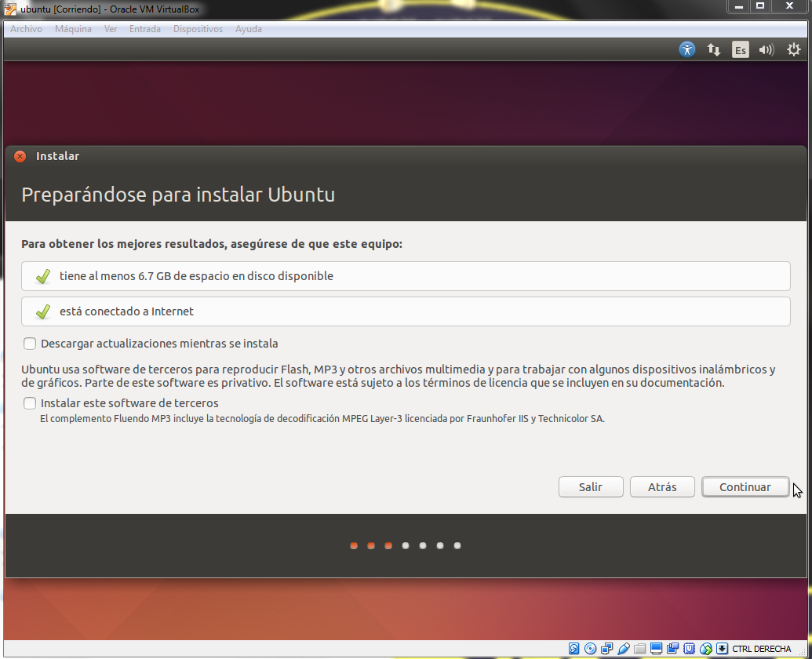Close the VirtualBox window
The width and height of the screenshot is (812, 659).
789,6
